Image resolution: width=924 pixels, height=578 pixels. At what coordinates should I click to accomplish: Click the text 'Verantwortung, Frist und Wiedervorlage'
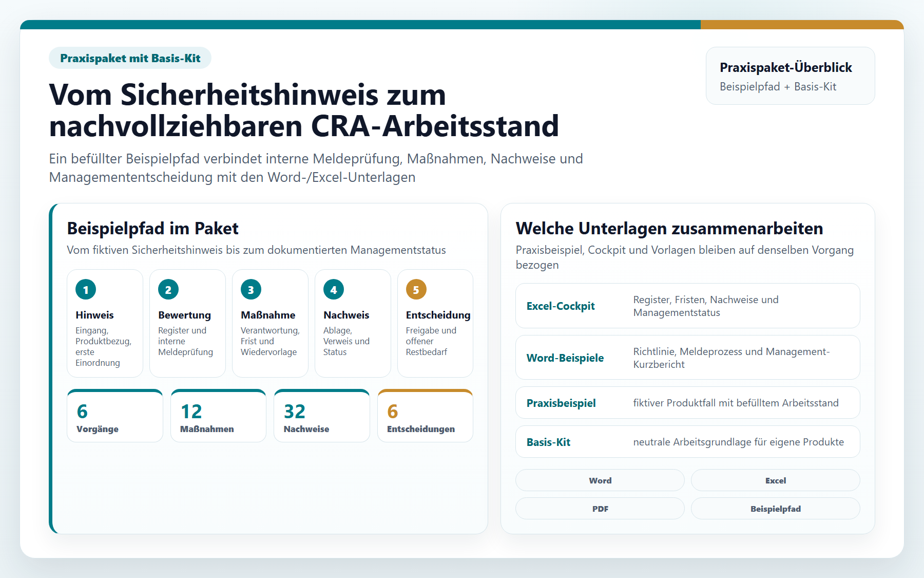[x=270, y=341]
